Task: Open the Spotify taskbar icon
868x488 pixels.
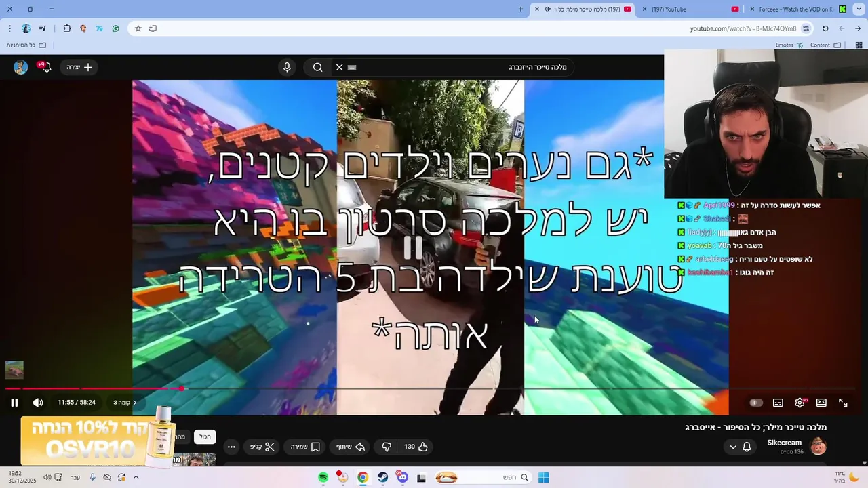Action: pos(323,477)
